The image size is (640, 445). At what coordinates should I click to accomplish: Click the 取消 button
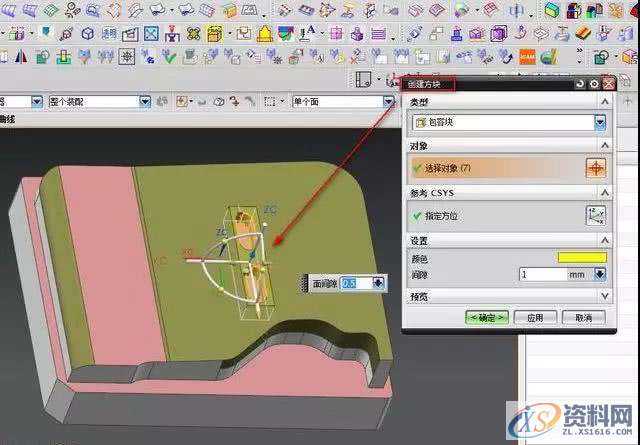coord(584,317)
